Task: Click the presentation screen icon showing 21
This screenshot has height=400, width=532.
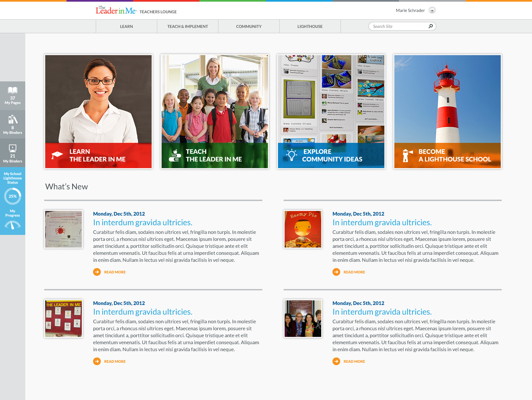Action: [x=13, y=148]
